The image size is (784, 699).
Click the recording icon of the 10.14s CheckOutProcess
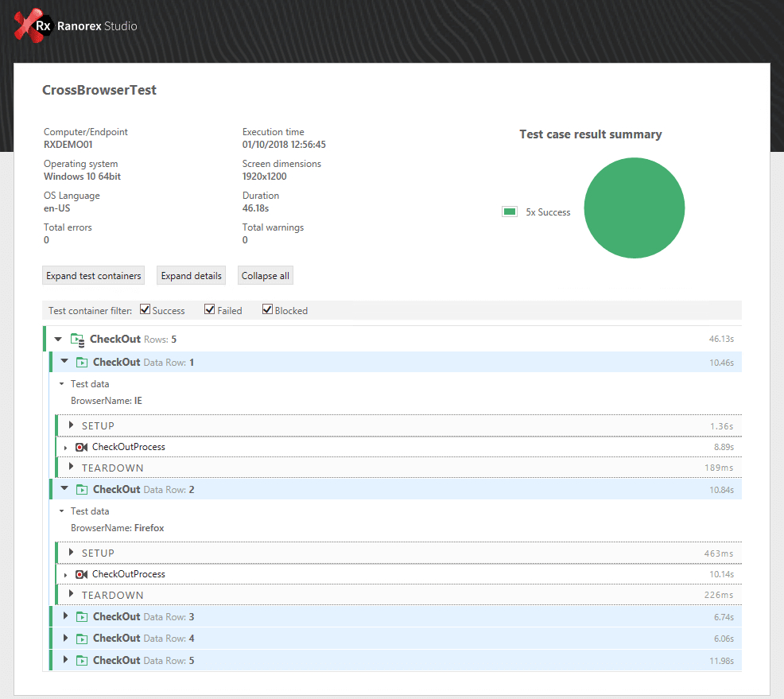[81, 574]
